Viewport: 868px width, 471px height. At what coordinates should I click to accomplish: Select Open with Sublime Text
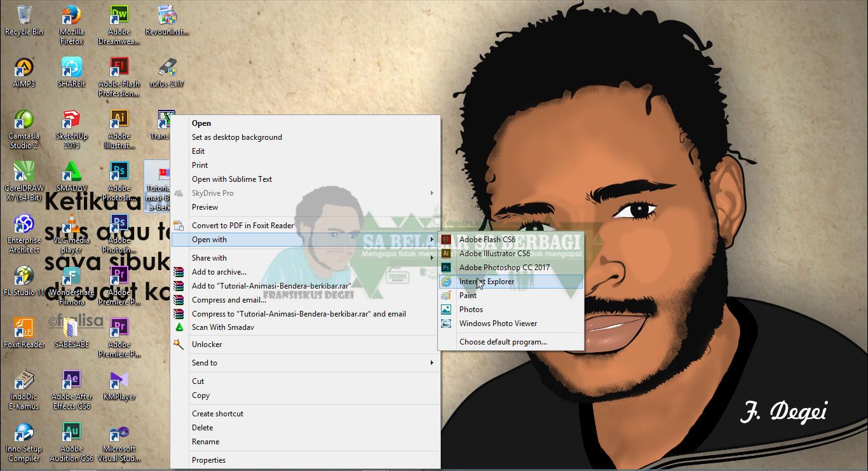305,179
